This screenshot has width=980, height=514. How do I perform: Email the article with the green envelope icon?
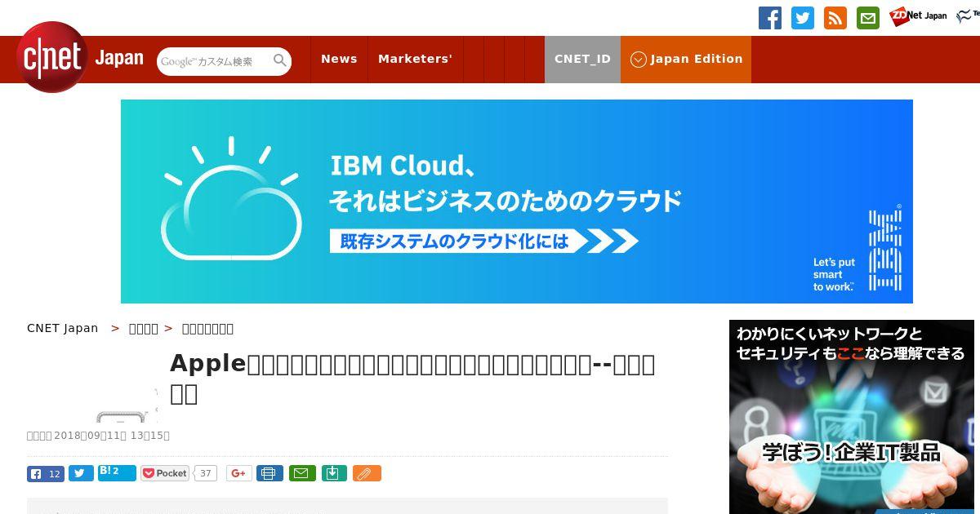click(x=302, y=473)
